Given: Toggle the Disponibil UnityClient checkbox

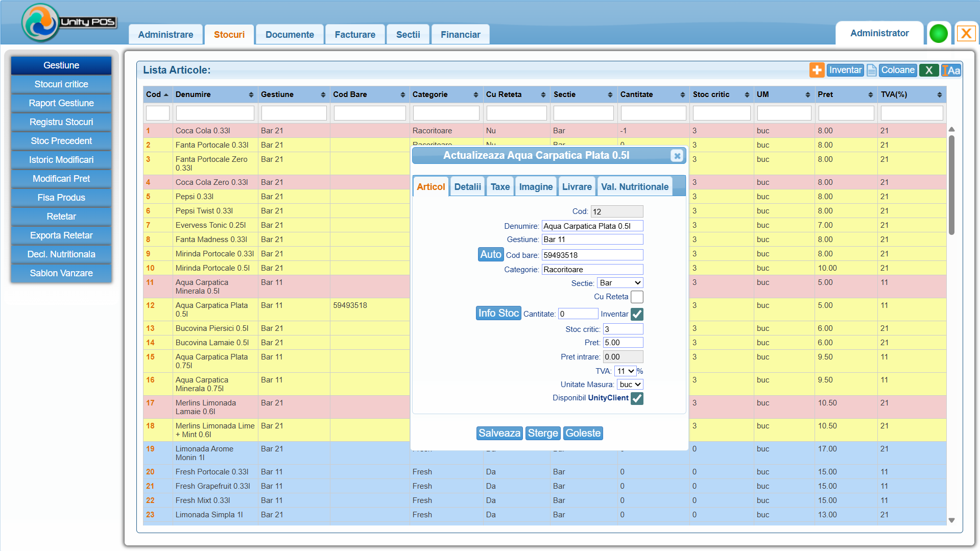Looking at the screenshot, I should (x=637, y=398).
